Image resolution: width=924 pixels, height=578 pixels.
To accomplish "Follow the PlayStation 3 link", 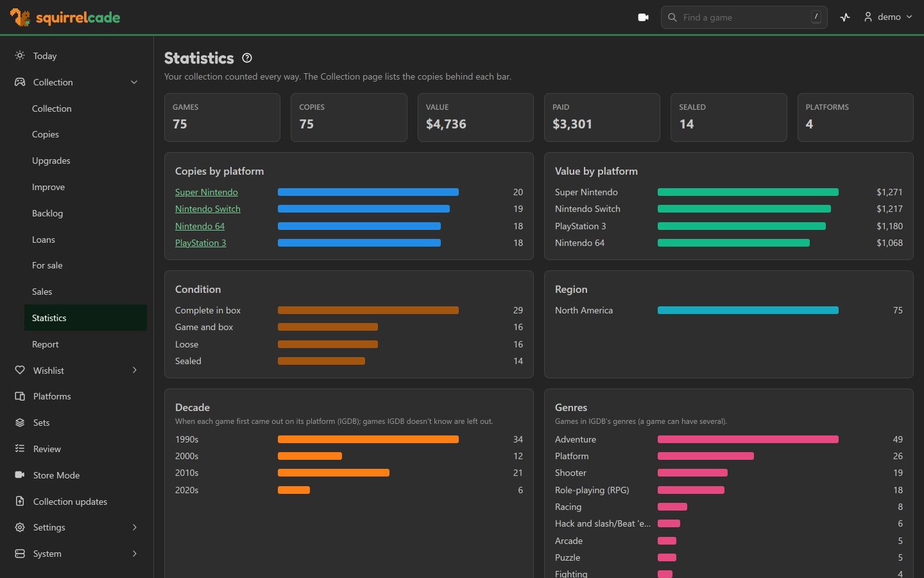I will pyautogui.click(x=201, y=243).
